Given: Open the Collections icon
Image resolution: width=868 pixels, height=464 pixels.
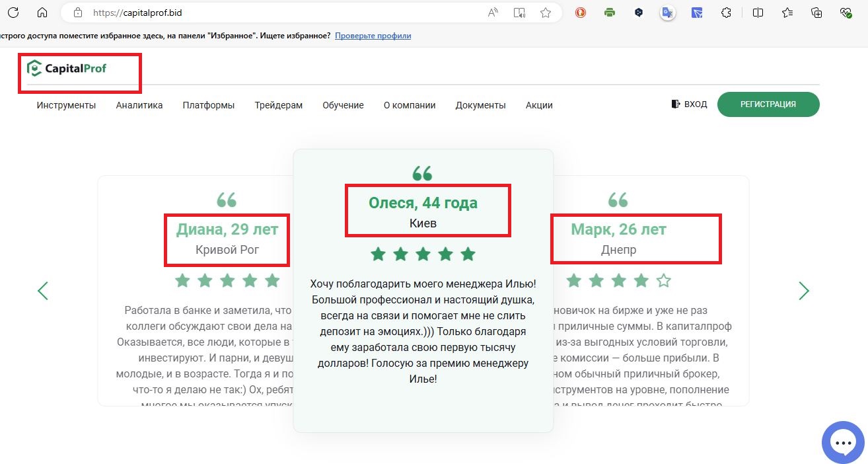Looking at the screenshot, I should click(x=816, y=13).
